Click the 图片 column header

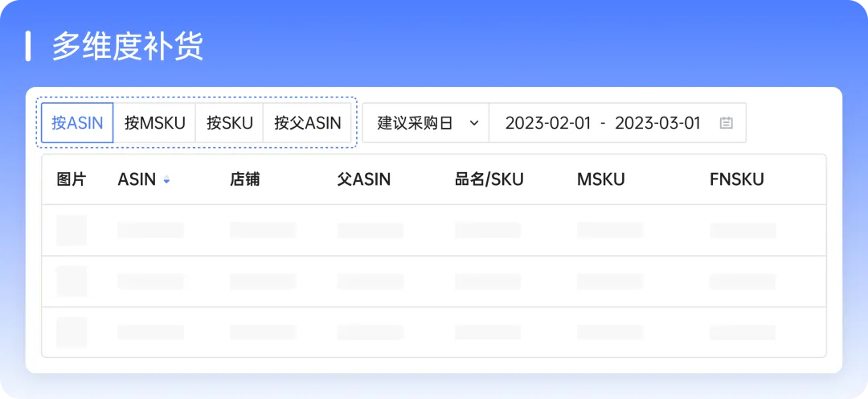72,179
